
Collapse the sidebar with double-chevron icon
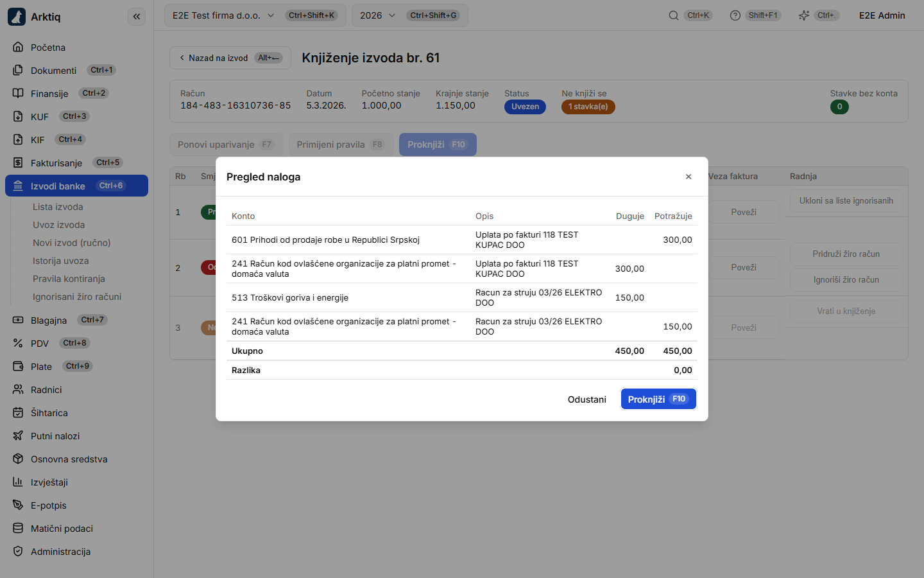[x=137, y=17]
